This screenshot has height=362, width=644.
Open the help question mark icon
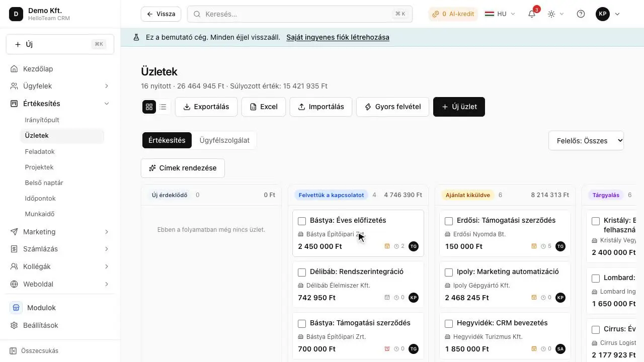[x=581, y=14]
